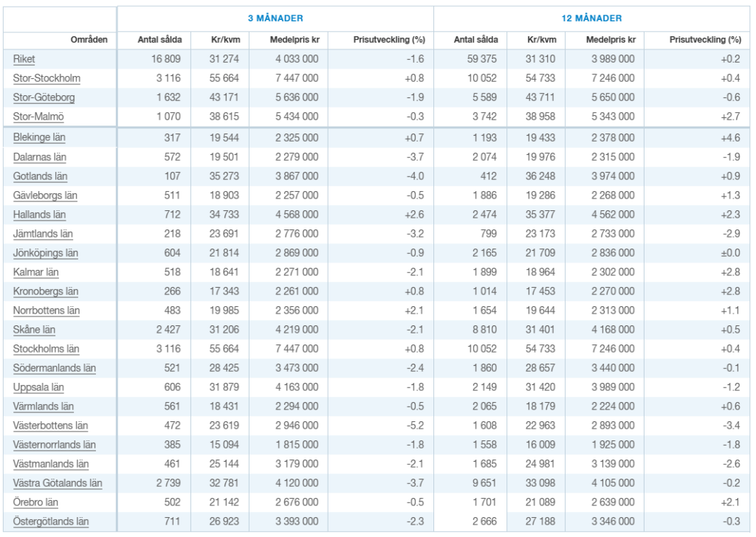Open Blekinge län statistics link
Image resolution: width=756 pixels, height=537 pixels.
(40, 138)
